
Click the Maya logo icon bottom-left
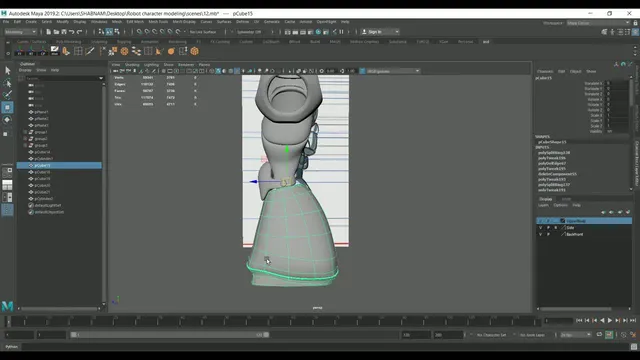[x=7, y=306]
